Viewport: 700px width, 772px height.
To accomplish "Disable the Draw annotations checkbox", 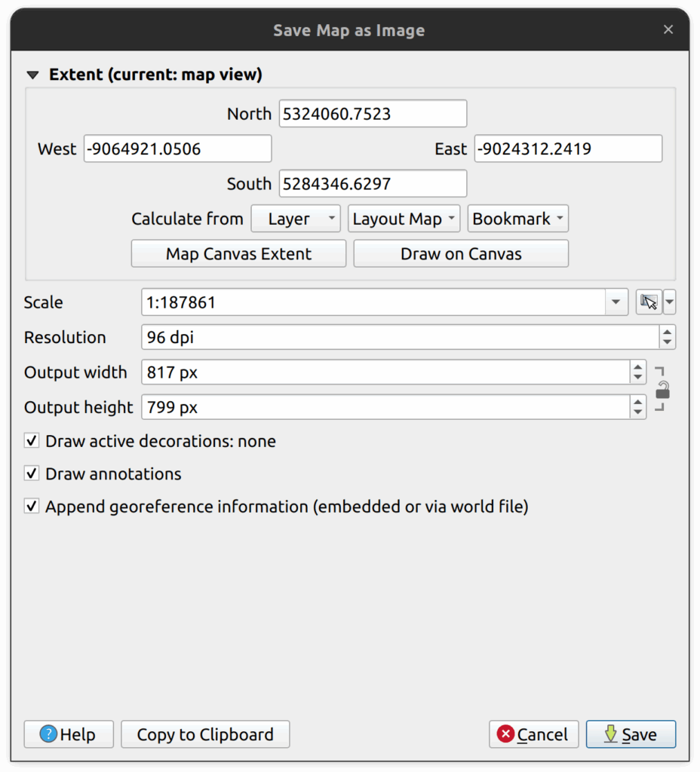I will pos(32,473).
